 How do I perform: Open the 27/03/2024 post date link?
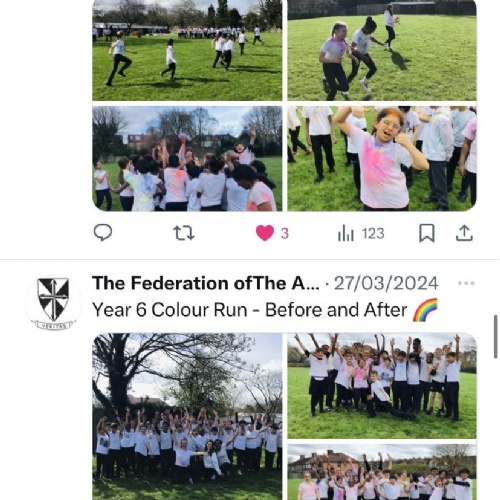point(386,283)
